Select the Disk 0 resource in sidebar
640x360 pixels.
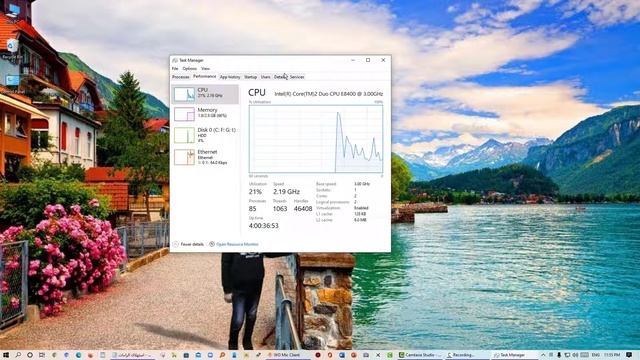tap(205, 135)
